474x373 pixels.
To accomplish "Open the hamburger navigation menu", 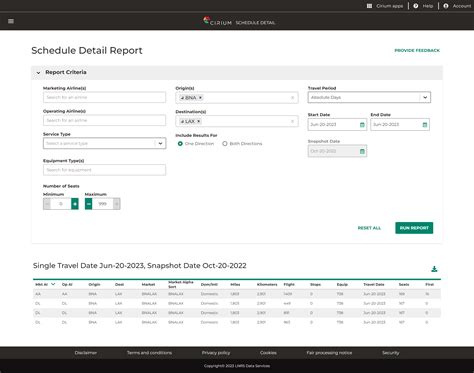I will click(11, 21).
